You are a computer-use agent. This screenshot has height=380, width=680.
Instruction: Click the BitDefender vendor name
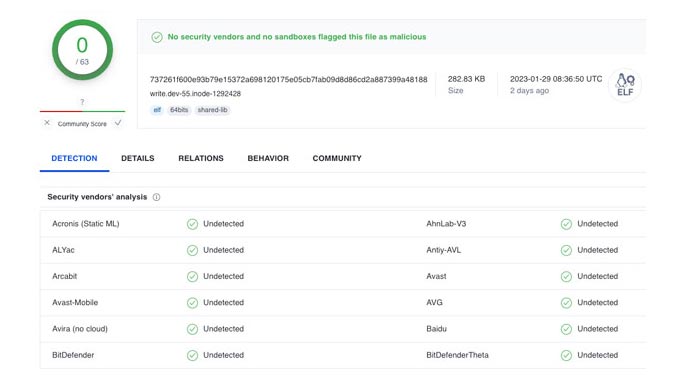click(73, 355)
